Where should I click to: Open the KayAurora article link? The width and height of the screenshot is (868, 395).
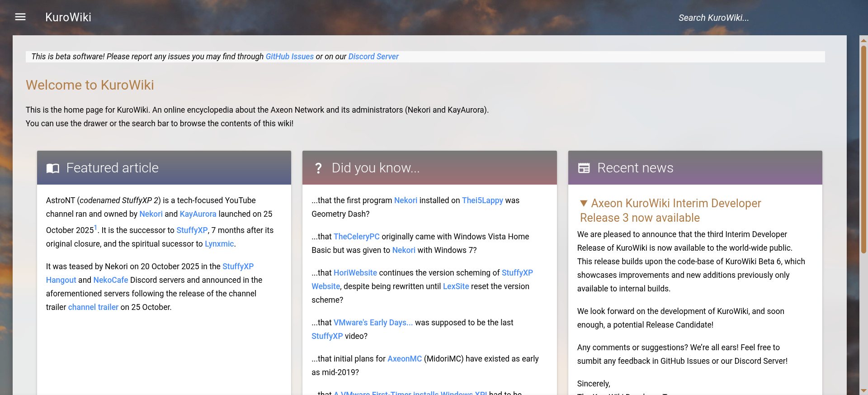(198, 214)
